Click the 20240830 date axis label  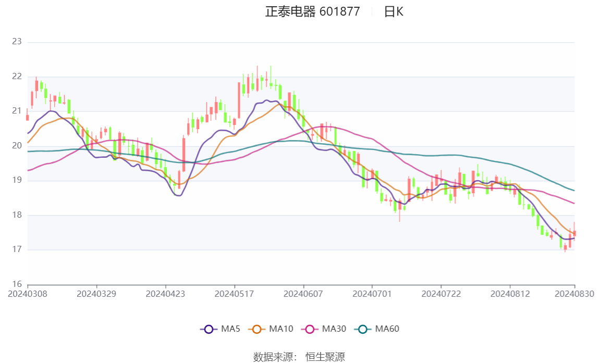coord(575,294)
